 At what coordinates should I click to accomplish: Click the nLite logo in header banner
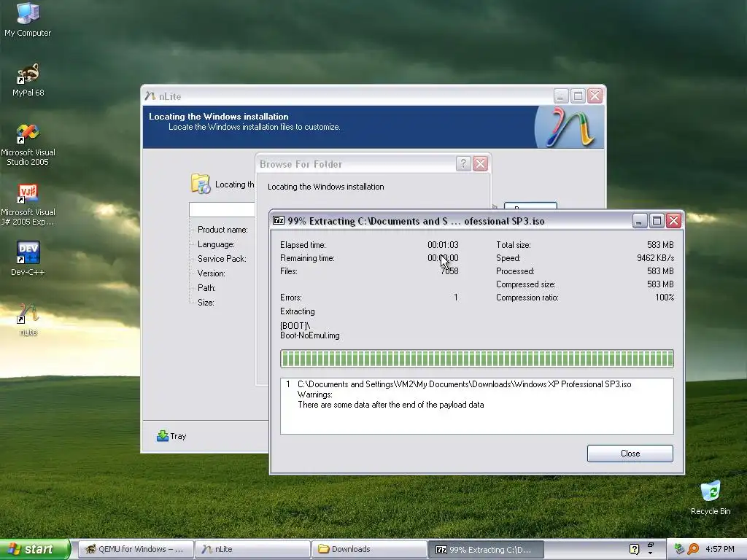(x=570, y=127)
